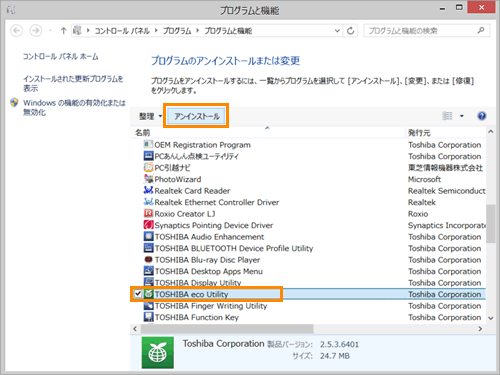
Task: Click the forward navigation arrow
Action: 36,31
